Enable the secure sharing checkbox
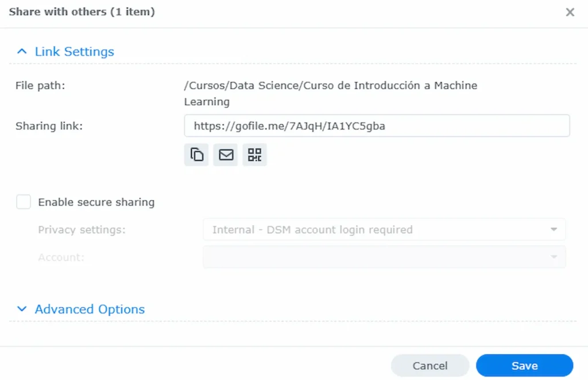The height and width of the screenshot is (380, 588). pos(24,202)
